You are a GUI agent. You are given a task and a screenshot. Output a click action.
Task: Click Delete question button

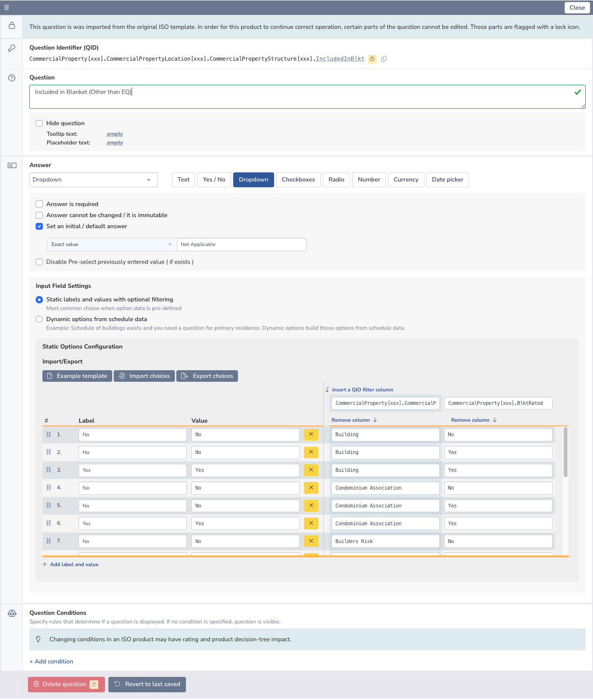[66, 685]
